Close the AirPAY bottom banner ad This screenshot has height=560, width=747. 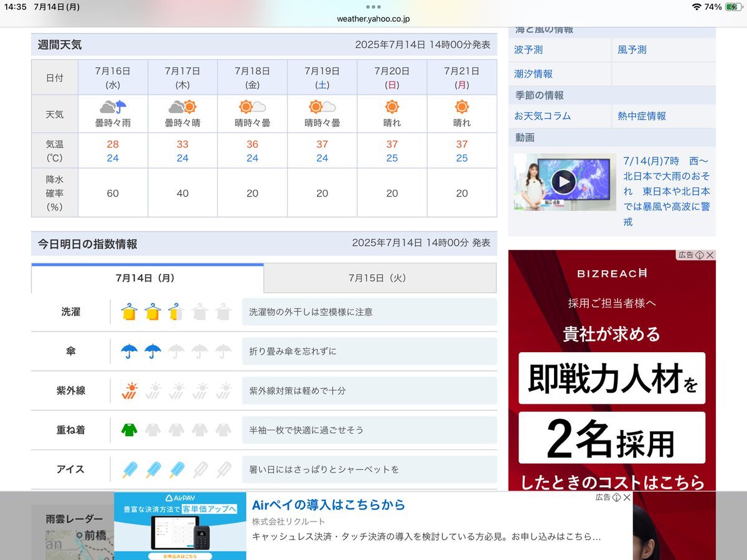pos(627,497)
